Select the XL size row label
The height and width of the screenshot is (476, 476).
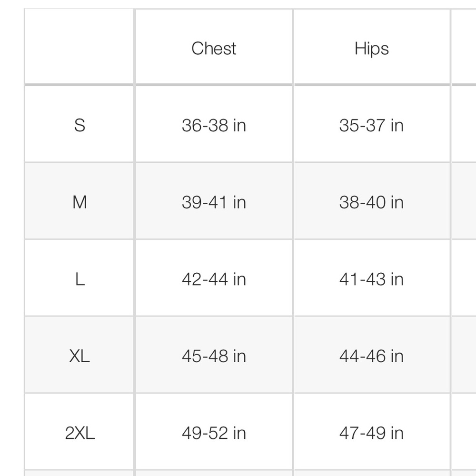(x=79, y=355)
